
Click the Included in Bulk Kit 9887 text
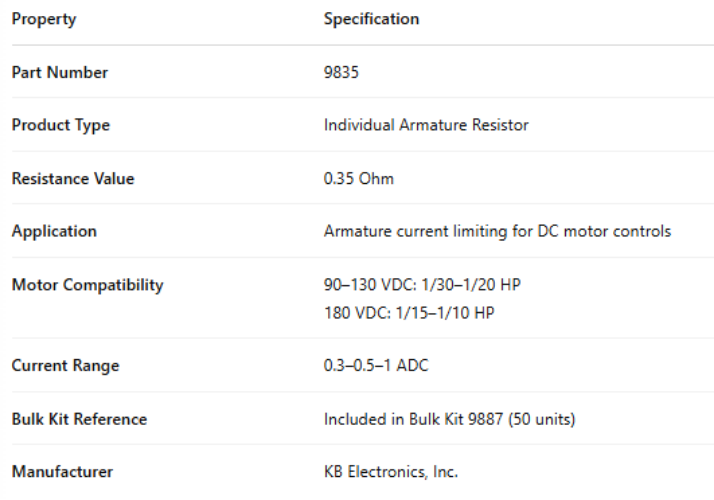click(420, 419)
